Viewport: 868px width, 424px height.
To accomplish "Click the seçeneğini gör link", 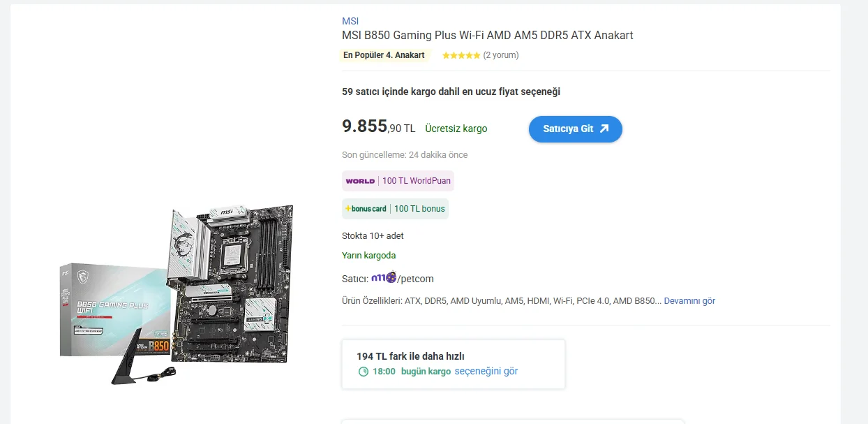I will [486, 371].
